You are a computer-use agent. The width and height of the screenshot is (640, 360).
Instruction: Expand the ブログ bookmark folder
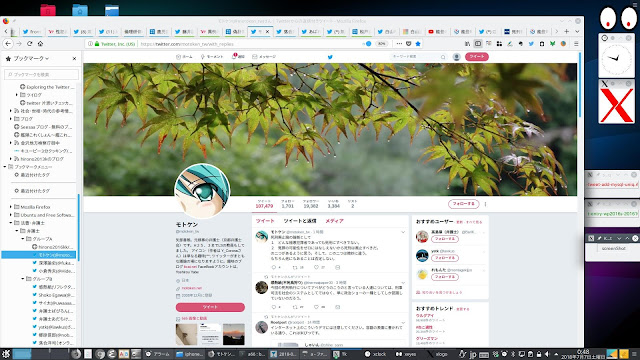click(11, 119)
